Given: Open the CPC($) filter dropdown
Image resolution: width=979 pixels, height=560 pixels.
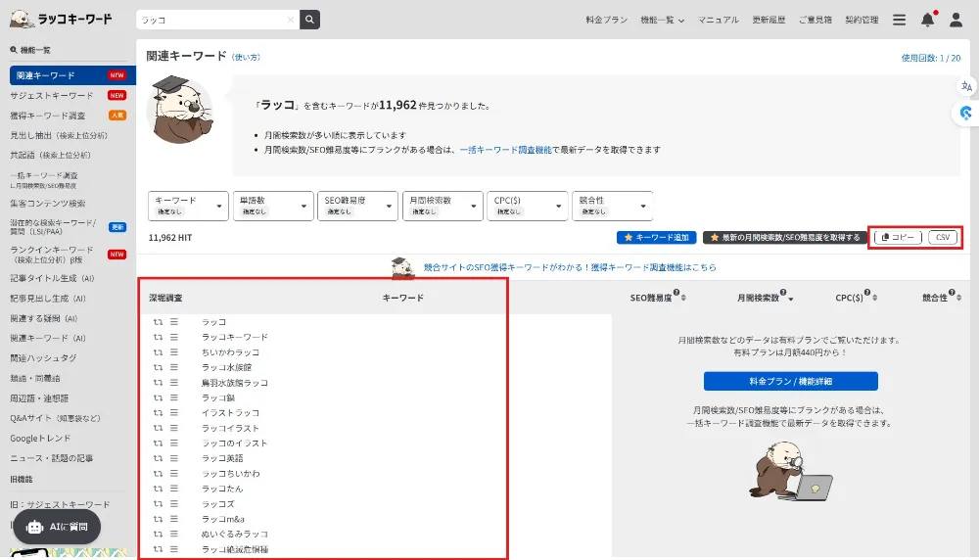Looking at the screenshot, I should (x=527, y=206).
